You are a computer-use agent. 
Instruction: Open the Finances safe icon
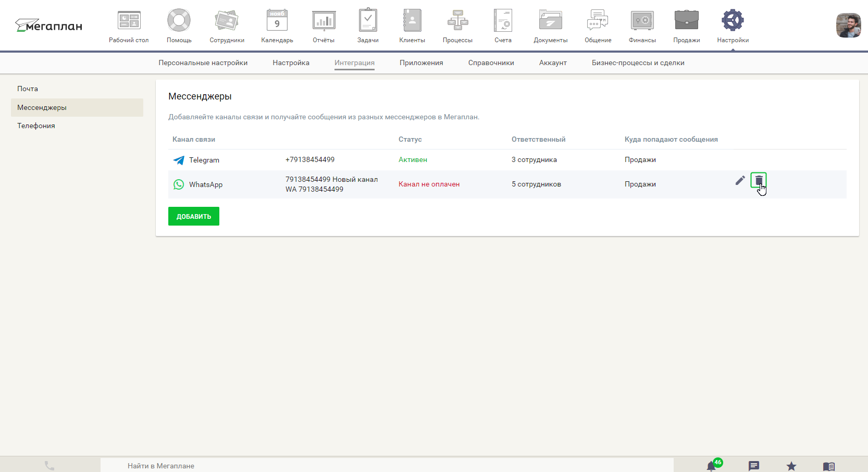642,21
